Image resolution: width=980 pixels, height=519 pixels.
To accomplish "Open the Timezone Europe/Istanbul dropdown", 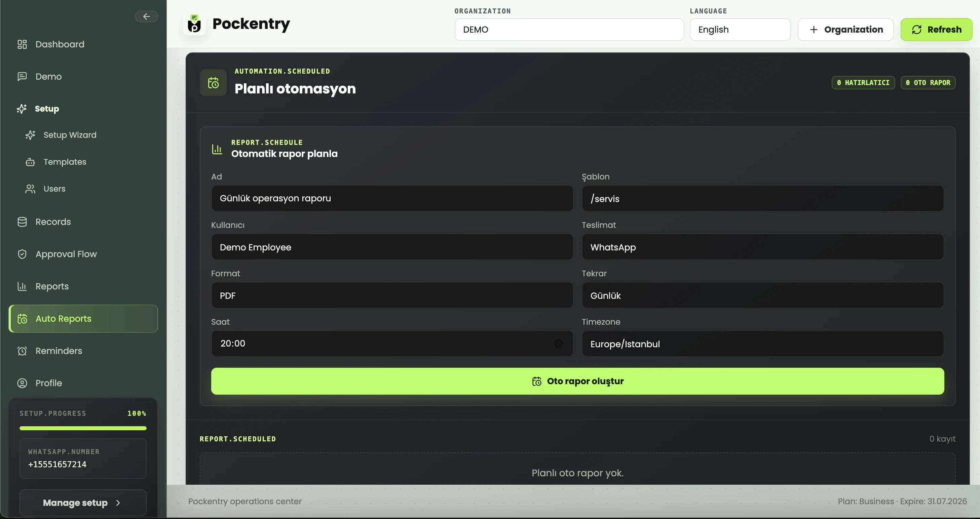I will [763, 344].
